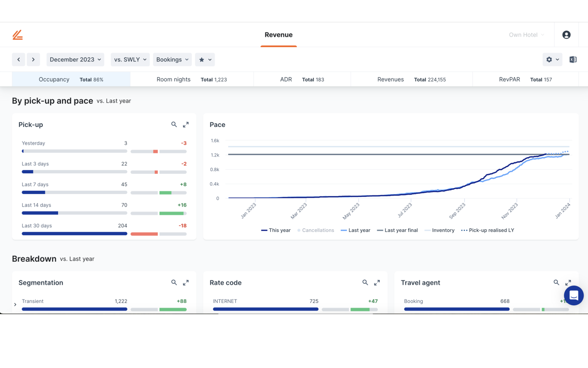Open the chat support widget
The width and height of the screenshot is (588, 368).
[573, 296]
